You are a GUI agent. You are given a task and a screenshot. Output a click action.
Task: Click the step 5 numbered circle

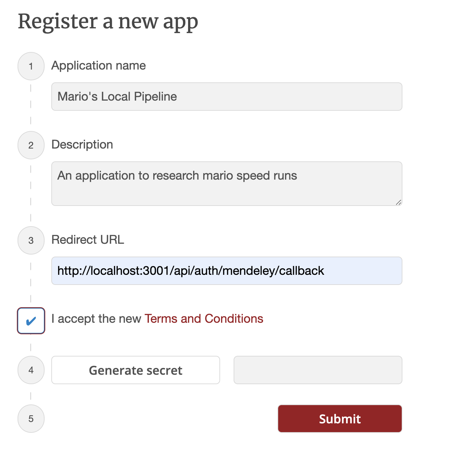point(31,419)
